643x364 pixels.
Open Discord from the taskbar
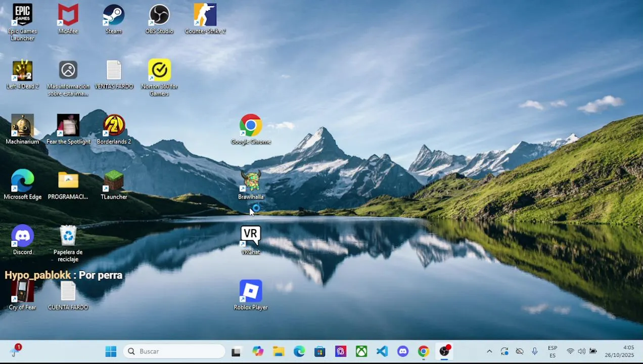click(403, 351)
